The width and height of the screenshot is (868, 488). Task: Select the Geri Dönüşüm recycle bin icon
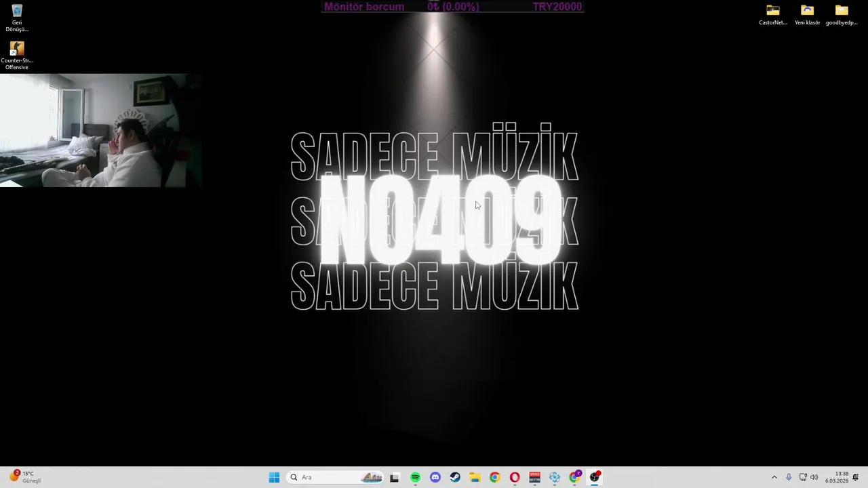point(17,18)
